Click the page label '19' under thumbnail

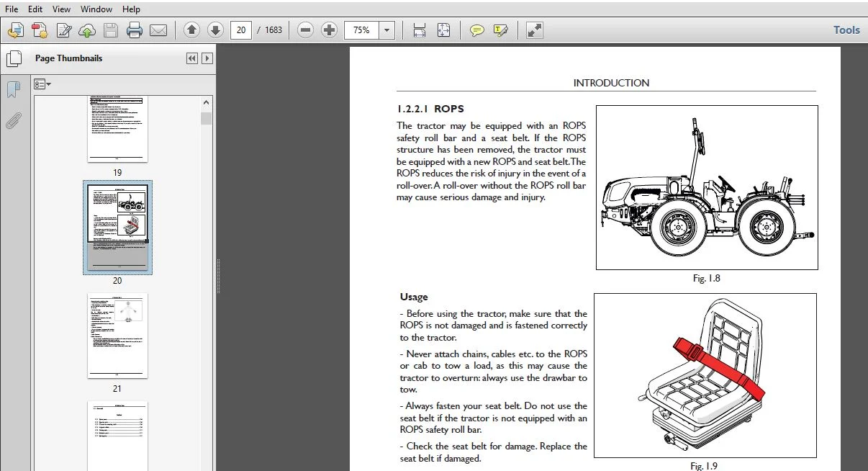[x=117, y=173]
